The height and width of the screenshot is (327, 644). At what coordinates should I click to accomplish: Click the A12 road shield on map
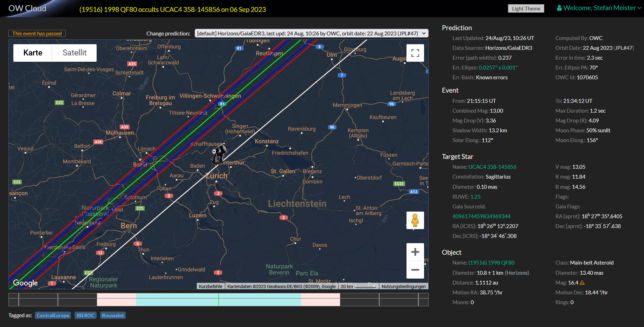pos(414,192)
